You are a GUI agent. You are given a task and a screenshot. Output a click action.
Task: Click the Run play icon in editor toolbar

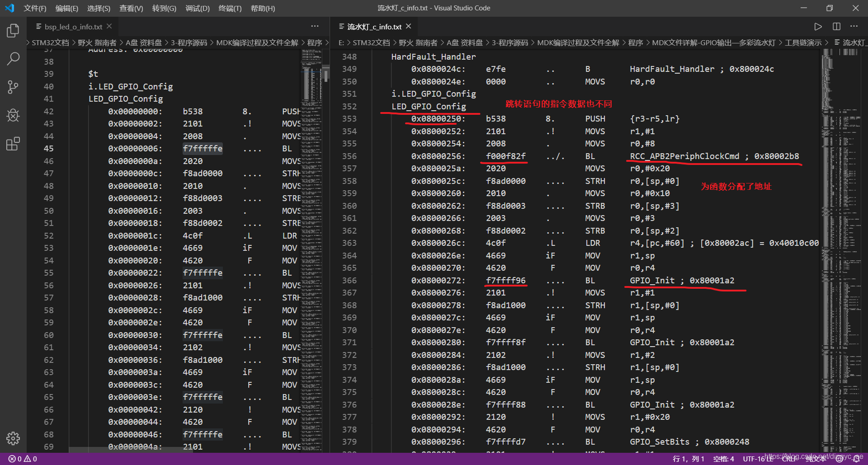click(x=818, y=27)
